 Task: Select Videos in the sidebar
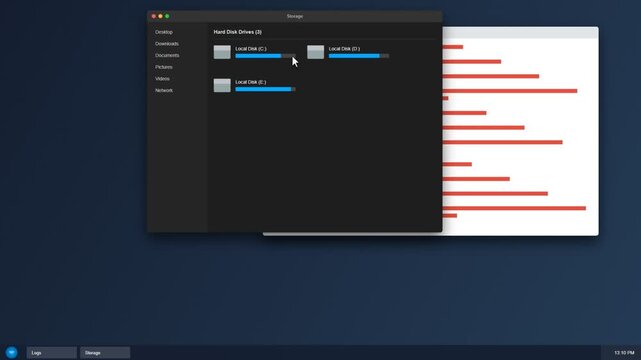[162, 78]
